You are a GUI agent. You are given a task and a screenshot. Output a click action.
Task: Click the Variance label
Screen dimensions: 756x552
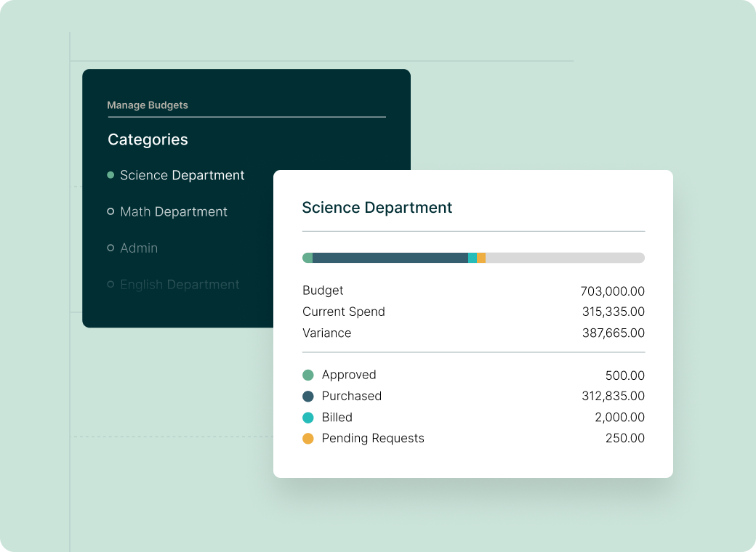pyautogui.click(x=327, y=333)
